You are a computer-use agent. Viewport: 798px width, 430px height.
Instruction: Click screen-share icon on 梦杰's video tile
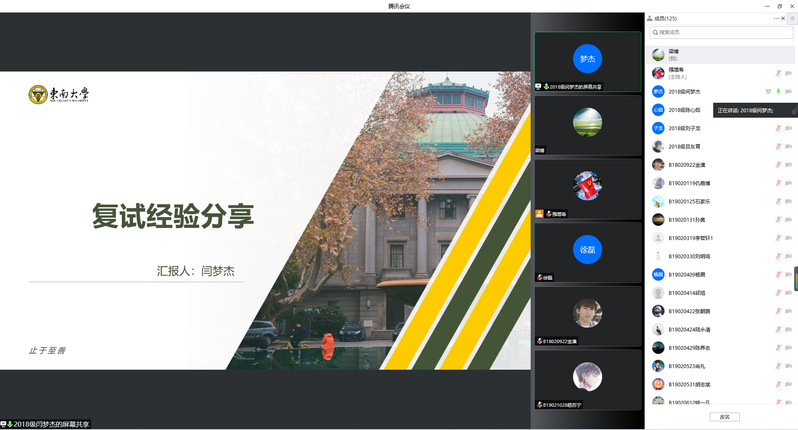(x=539, y=86)
